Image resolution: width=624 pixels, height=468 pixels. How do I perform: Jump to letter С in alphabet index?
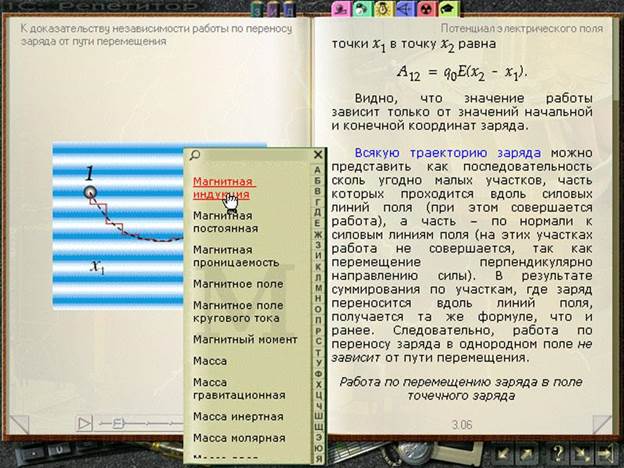pos(318,341)
